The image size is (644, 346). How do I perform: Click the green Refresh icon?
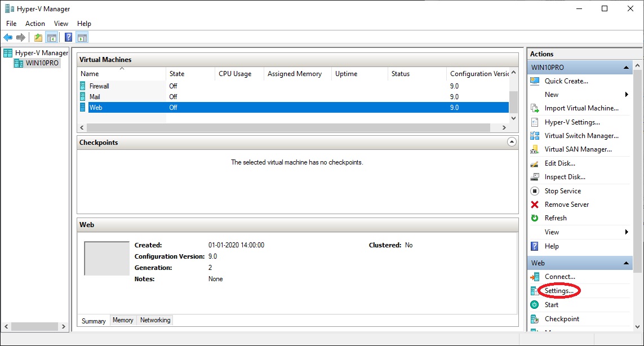click(x=535, y=218)
